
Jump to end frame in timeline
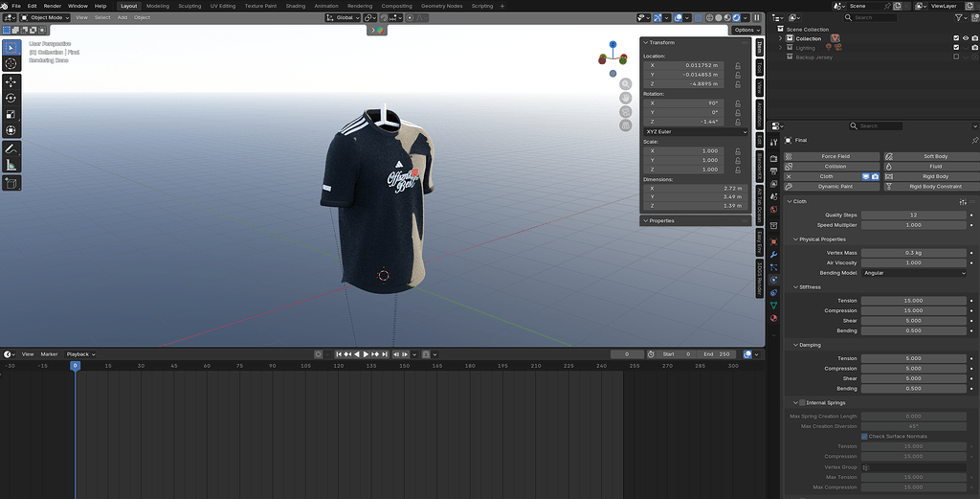pos(385,354)
